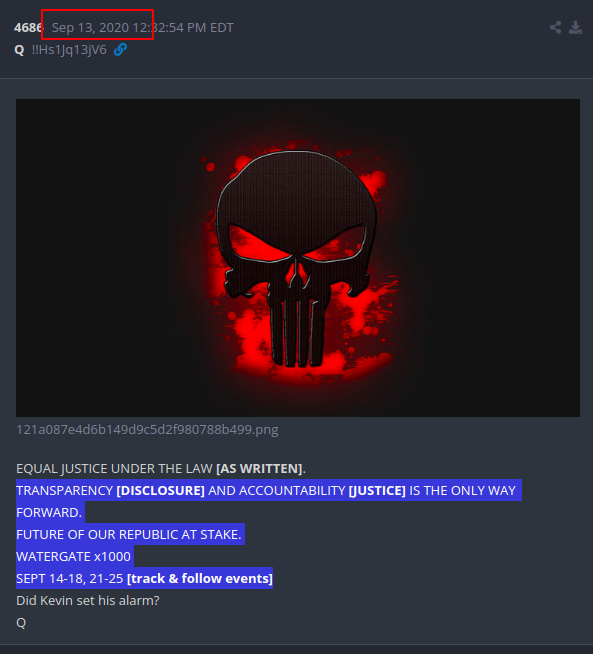Click the WATERGATE x1000 line
The width and height of the screenshot is (593, 654).
point(73,556)
